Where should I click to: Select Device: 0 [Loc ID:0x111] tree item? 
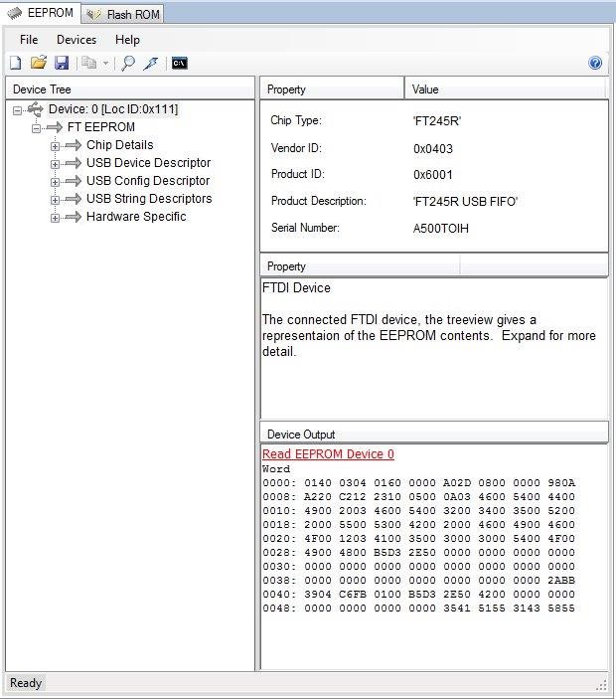coord(113,109)
